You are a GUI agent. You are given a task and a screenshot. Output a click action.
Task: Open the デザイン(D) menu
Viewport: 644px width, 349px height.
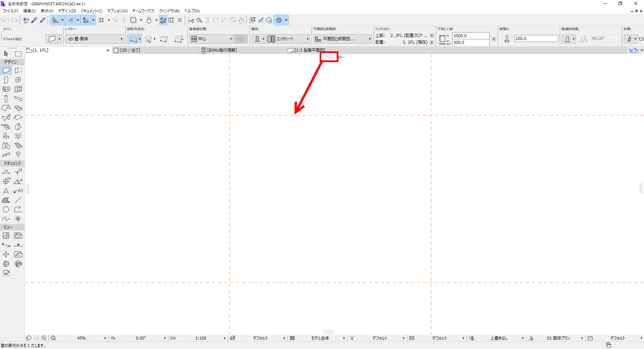tap(67, 11)
